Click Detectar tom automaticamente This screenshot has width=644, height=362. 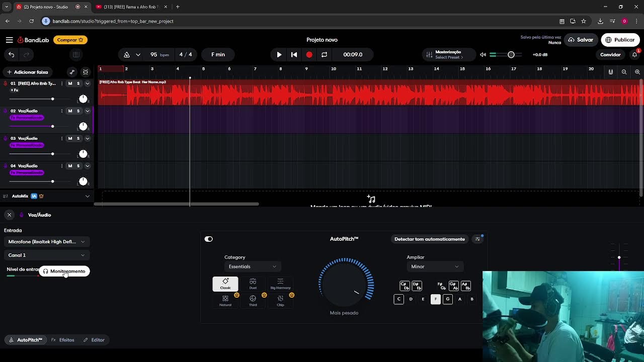pos(430,239)
